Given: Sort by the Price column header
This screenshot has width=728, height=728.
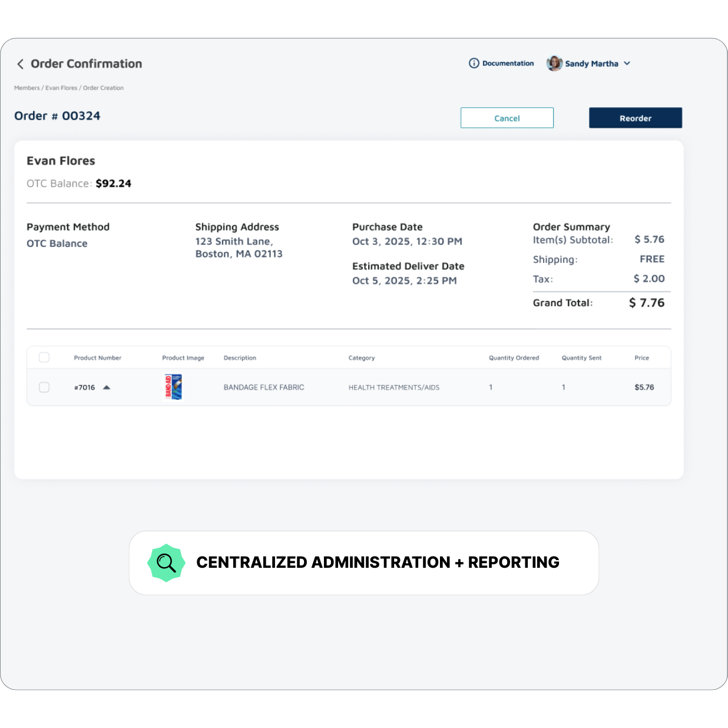Looking at the screenshot, I should [642, 358].
